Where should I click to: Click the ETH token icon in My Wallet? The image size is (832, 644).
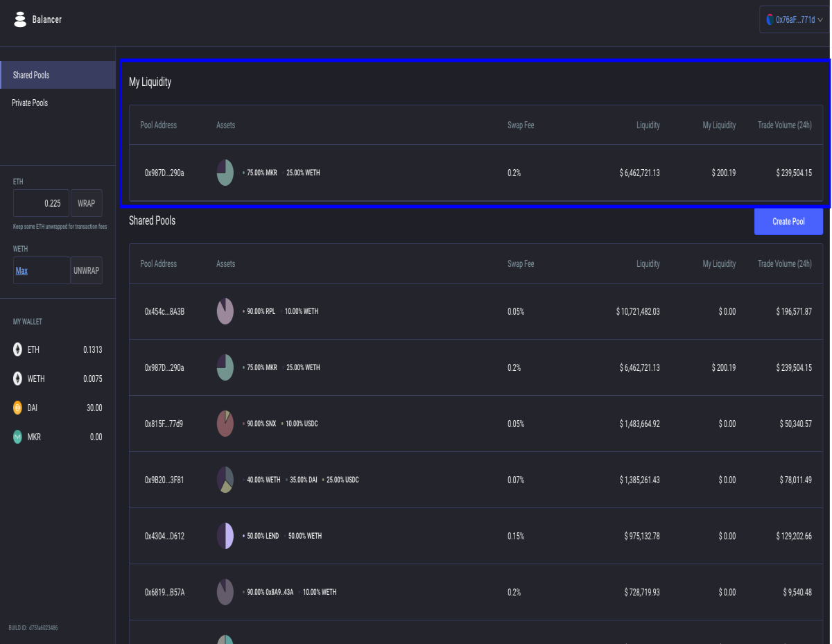(x=18, y=350)
